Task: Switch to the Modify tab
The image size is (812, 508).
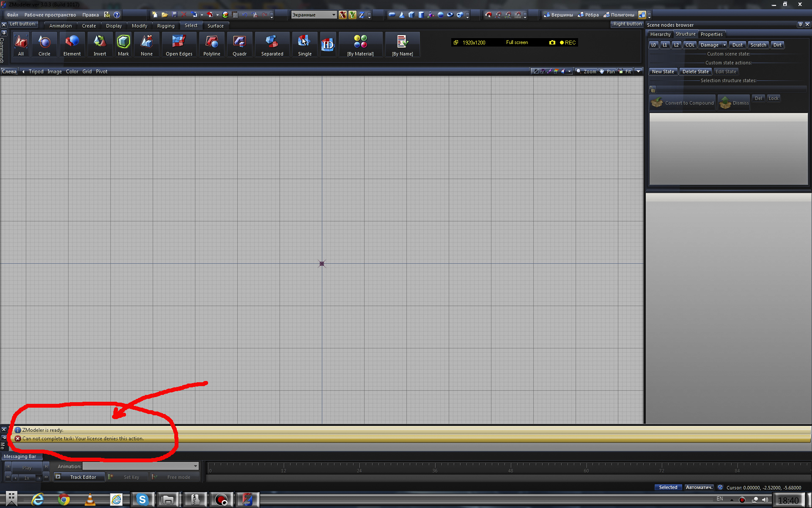Action: click(139, 26)
